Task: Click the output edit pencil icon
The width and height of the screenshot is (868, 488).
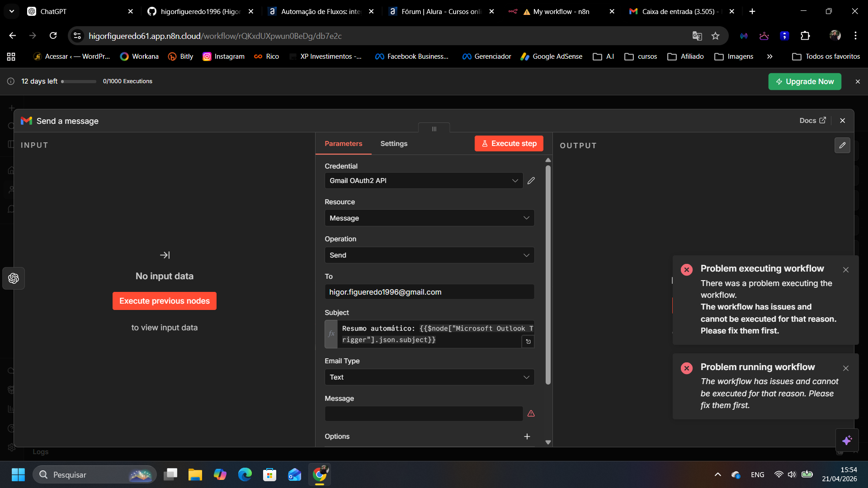Action: pos(842,145)
